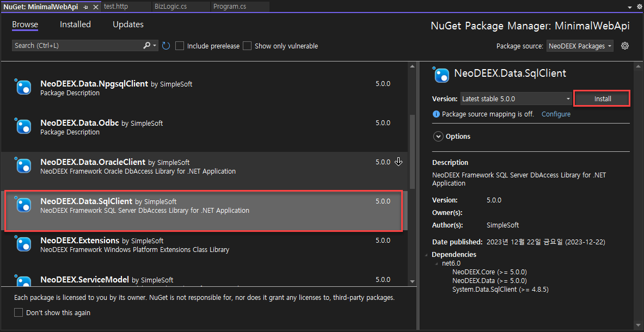
Task: Click the Author(s) value SimpleSoft
Action: pyautogui.click(x=502, y=225)
